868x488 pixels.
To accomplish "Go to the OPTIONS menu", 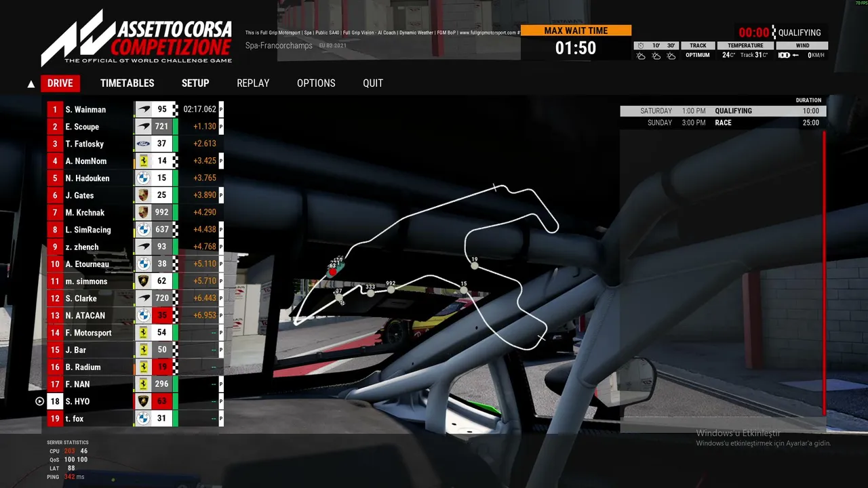I will coord(316,83).
